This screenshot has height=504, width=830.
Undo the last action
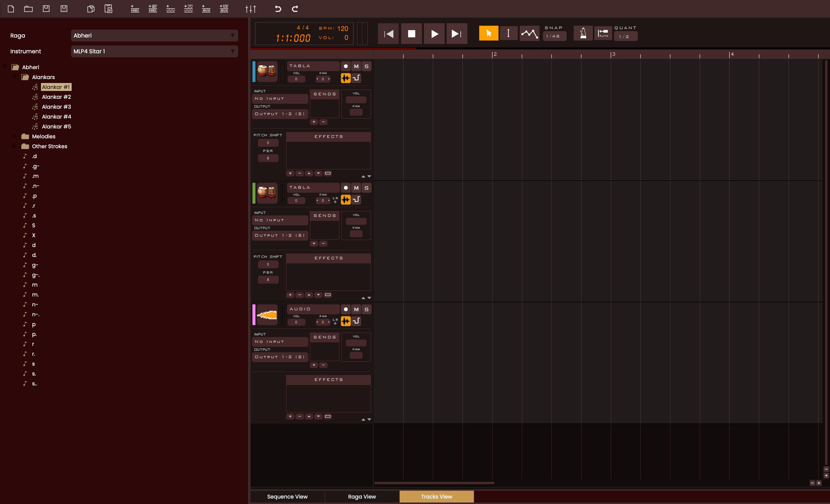278,9
